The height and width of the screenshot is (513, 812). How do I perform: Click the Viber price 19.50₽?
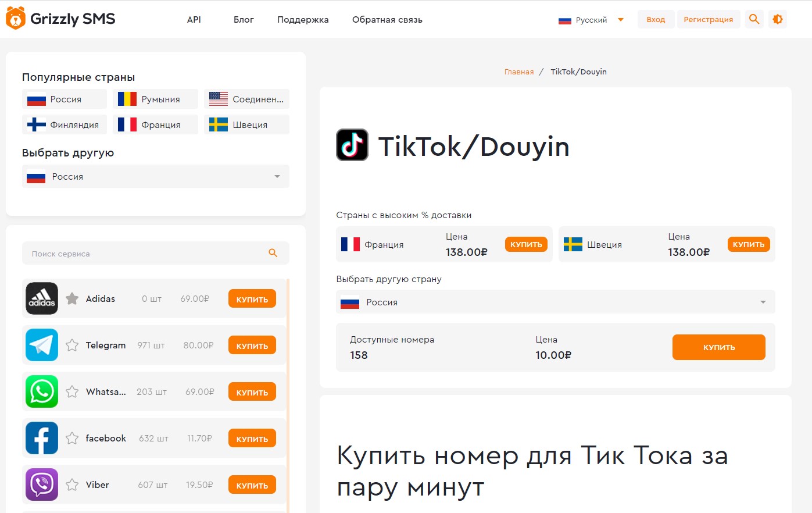[199, 485]
